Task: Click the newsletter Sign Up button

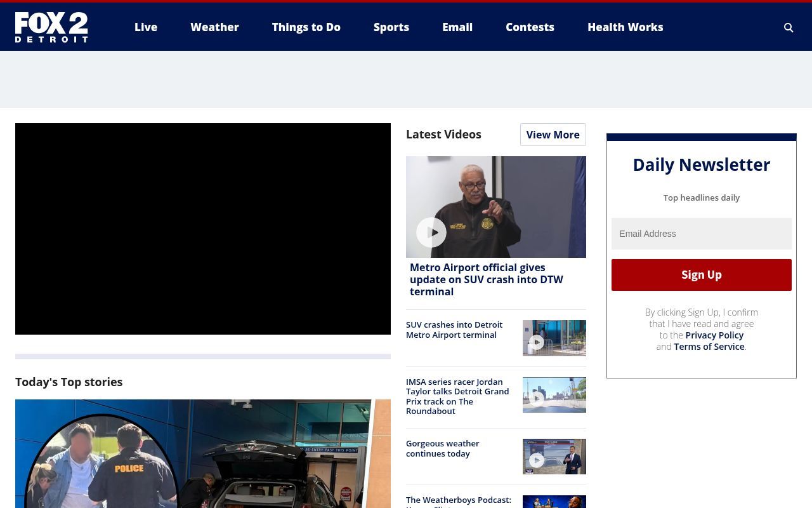Action: tap(702, 275)
